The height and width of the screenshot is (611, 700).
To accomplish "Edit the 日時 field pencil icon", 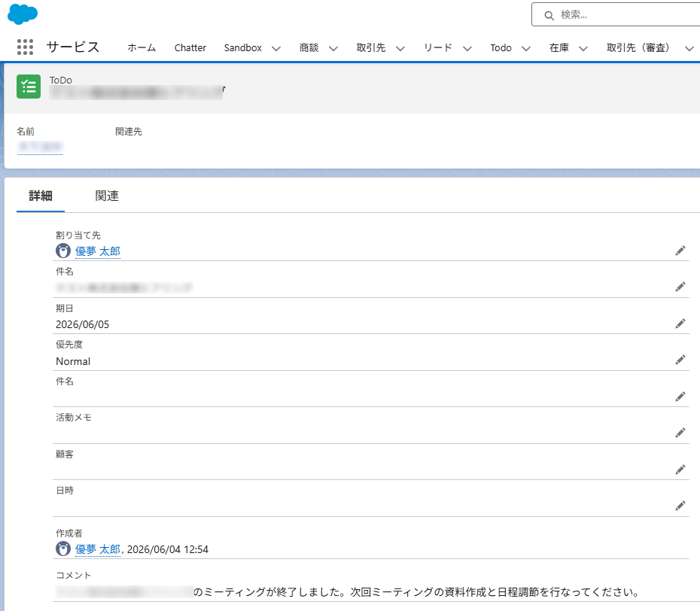I will 680,506.
